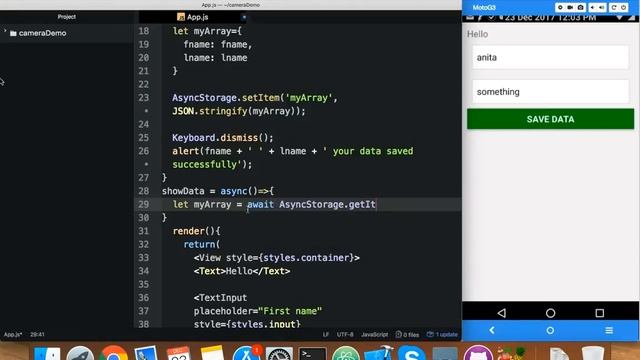Rotate the device screen with the rotate icon
Viewport: 640px width, 360px height.
613,7
